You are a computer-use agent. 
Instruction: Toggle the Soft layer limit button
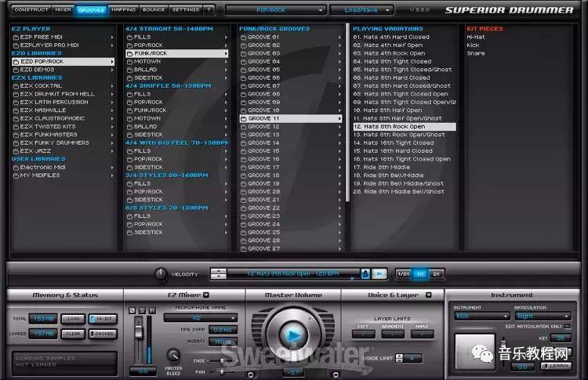click(363, 334)
